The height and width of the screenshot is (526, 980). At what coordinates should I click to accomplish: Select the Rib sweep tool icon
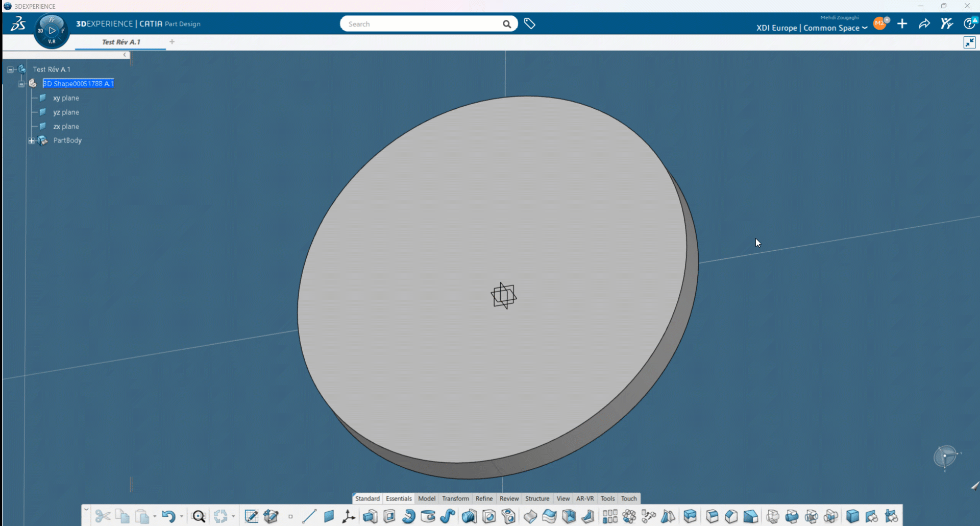448,516
